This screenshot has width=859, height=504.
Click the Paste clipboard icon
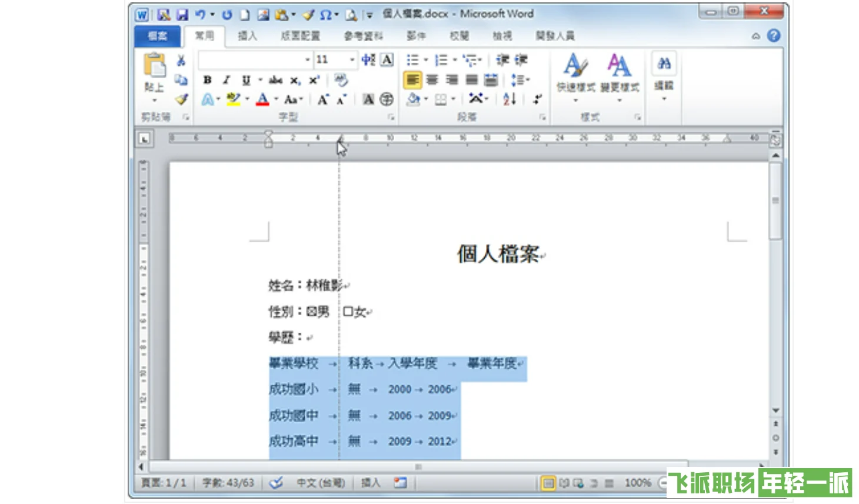tap(155, 65)
